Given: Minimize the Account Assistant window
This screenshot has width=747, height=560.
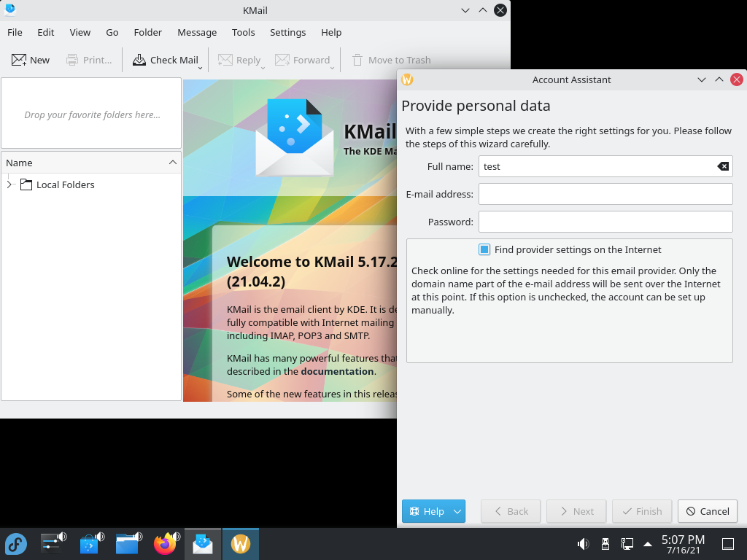Looking at the screenshot, I should tap(702, 79).
